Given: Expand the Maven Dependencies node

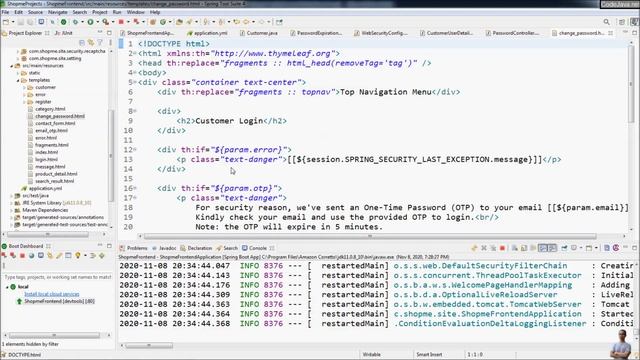Looking at the screenshot, I should 11,210.
